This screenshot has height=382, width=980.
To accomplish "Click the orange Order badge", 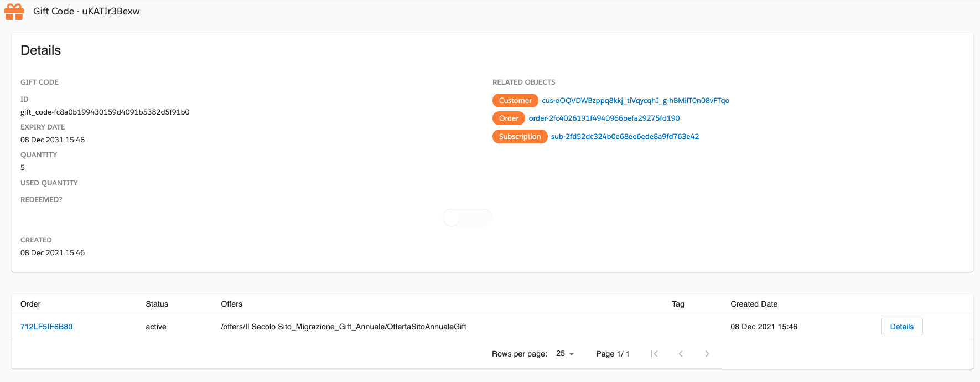I will pos(508,118).
